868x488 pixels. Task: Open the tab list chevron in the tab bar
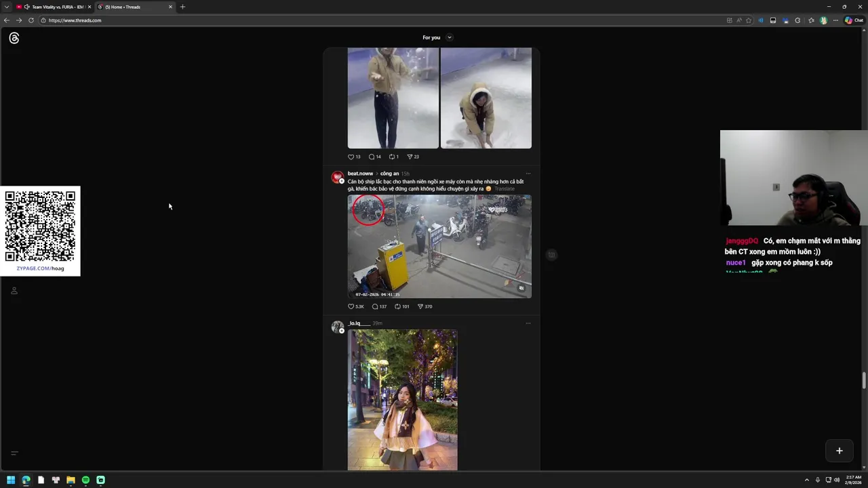pyautogui.click(x=7, y=7)
